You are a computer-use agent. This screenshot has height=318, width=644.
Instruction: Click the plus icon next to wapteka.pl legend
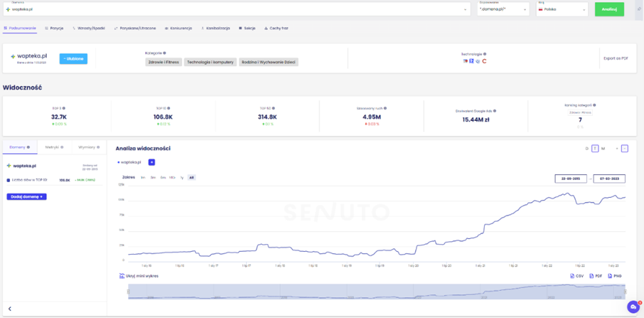pos(151,162)
